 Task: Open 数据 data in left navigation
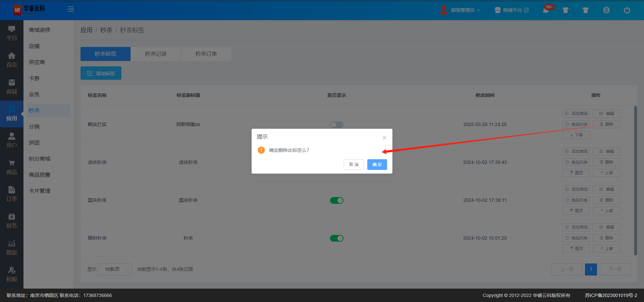pyautogui.click(x=12, y=248)
